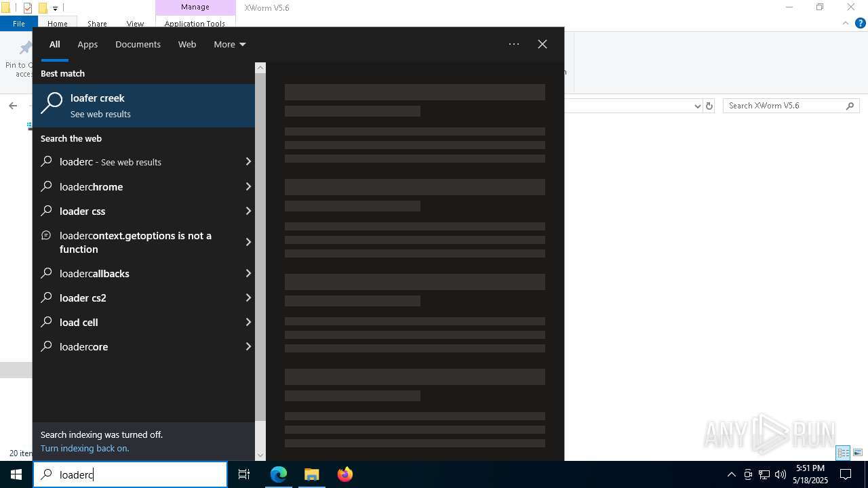
Task: Open the volume tray icon
Action: [x=781, y=474]
